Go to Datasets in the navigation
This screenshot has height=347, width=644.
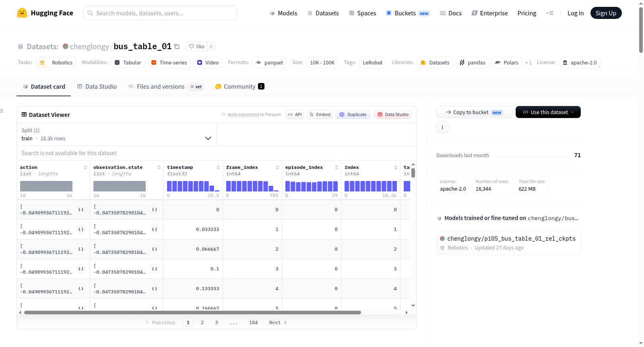[x=323, y=13]
